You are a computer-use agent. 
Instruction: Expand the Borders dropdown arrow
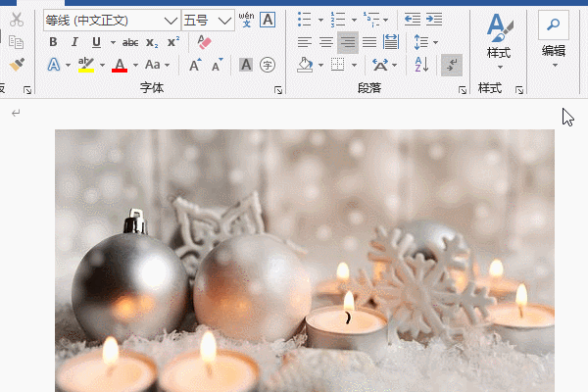(x=354, y=66)
